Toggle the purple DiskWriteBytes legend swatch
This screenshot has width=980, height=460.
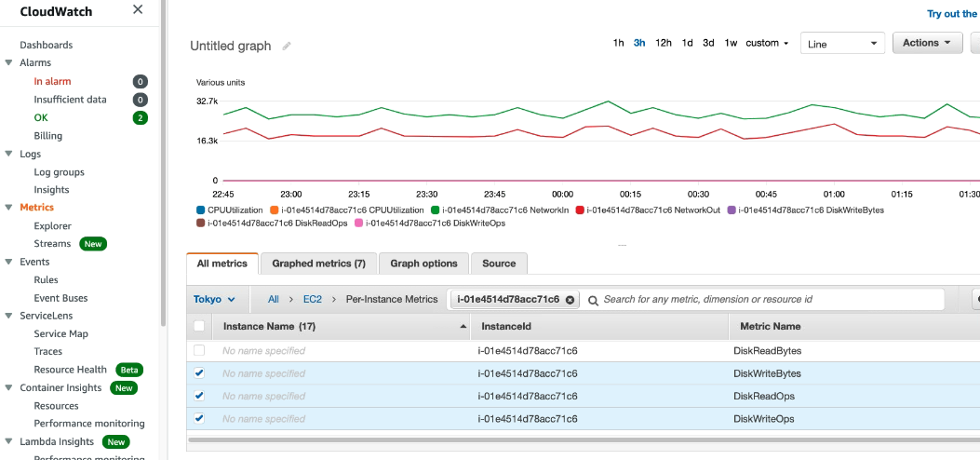[732, 210]
